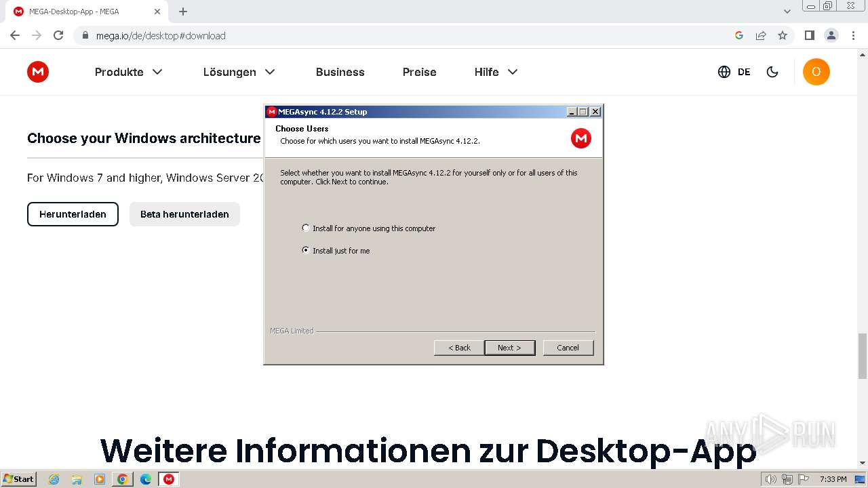Click the address bar URL
The width and height of the screenshot is (868, 488).
pyautogui.click(x=161, y=35)
